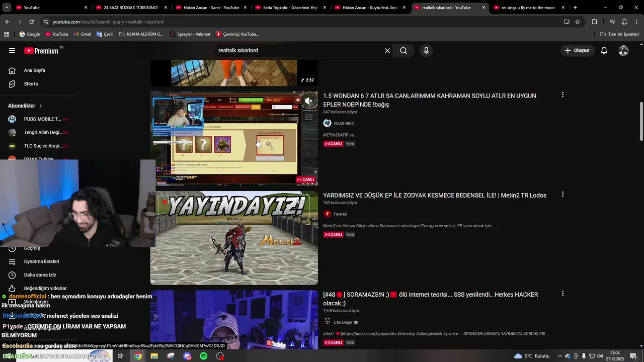Image resolution: width=644 pixels, height=362 pixels.
Task: Open Tüm Yer İşaretleri folder
Action: pos(620,34)
